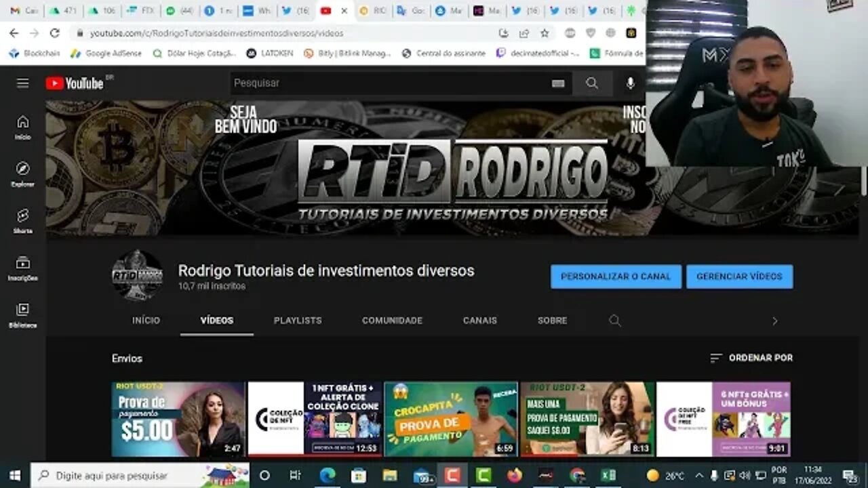The width and height of the screenshot is (868, 488).
Task: Click the on-screen keyboard icon in search
Action: [x=558, y=83]
